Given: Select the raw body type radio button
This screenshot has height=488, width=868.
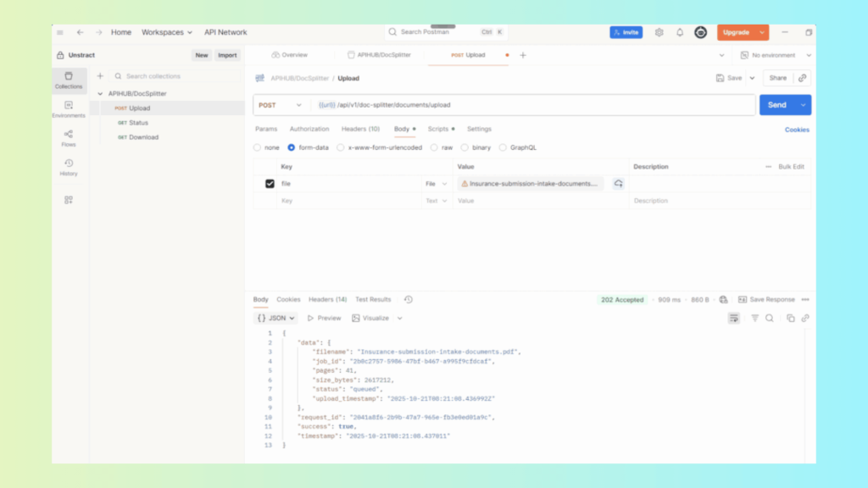Looking at the screenshot, I should point(435,147).
